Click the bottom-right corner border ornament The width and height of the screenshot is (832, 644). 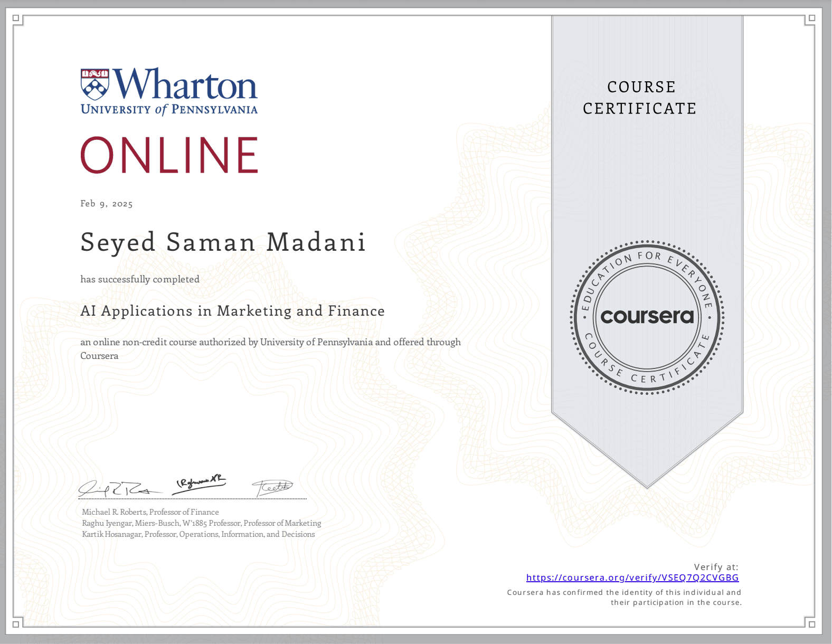pyautogui.click(x=811, y=623)
